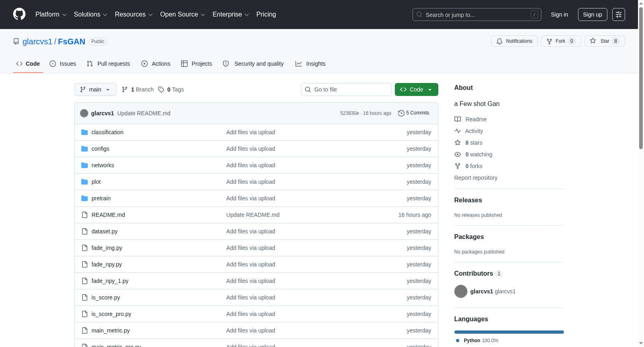
Task: Click the networks folder icon
Action: point(85,165)
